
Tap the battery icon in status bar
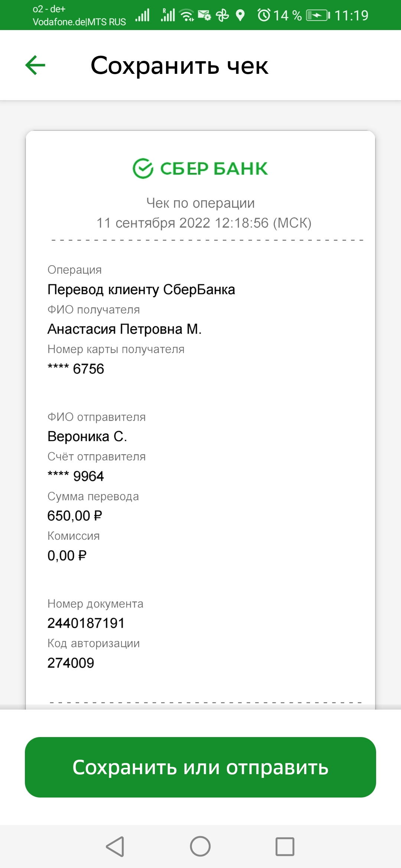coord(318,15)
